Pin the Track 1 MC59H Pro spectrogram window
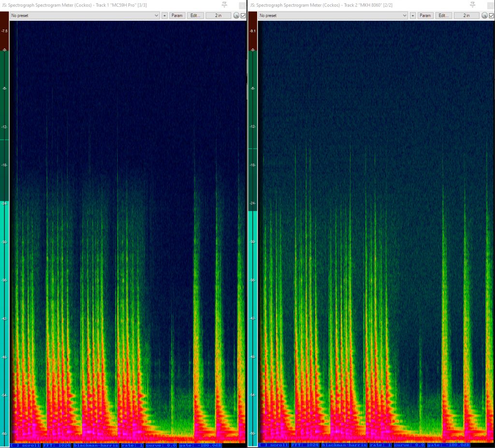495x448 pixels. [x=224, y=4]
